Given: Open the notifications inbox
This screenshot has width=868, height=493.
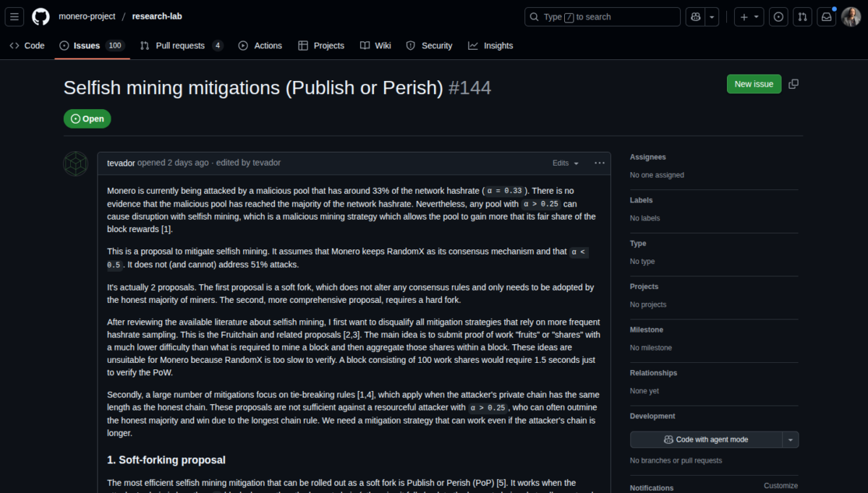Looking at the screenshot, I should pyautogui.click(x=827, y=17).
